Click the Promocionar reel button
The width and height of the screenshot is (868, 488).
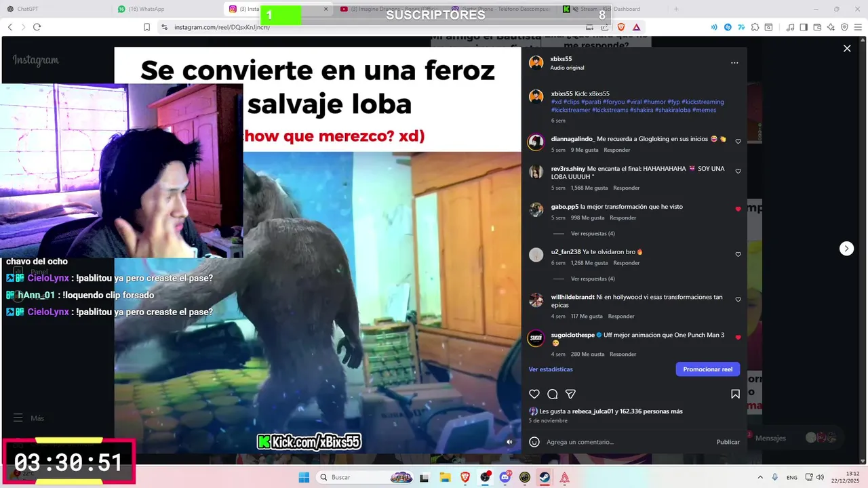[707, 369]
